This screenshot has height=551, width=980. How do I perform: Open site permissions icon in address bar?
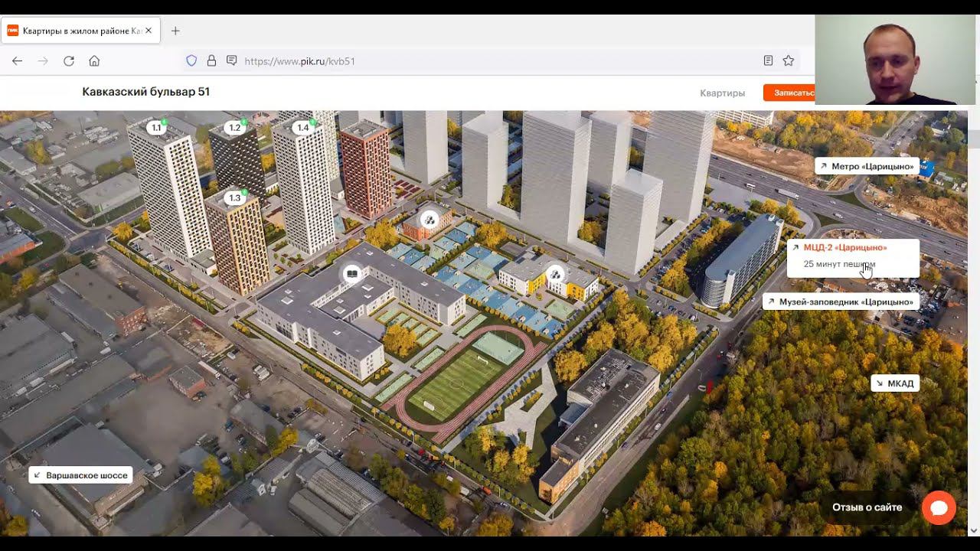231,61
